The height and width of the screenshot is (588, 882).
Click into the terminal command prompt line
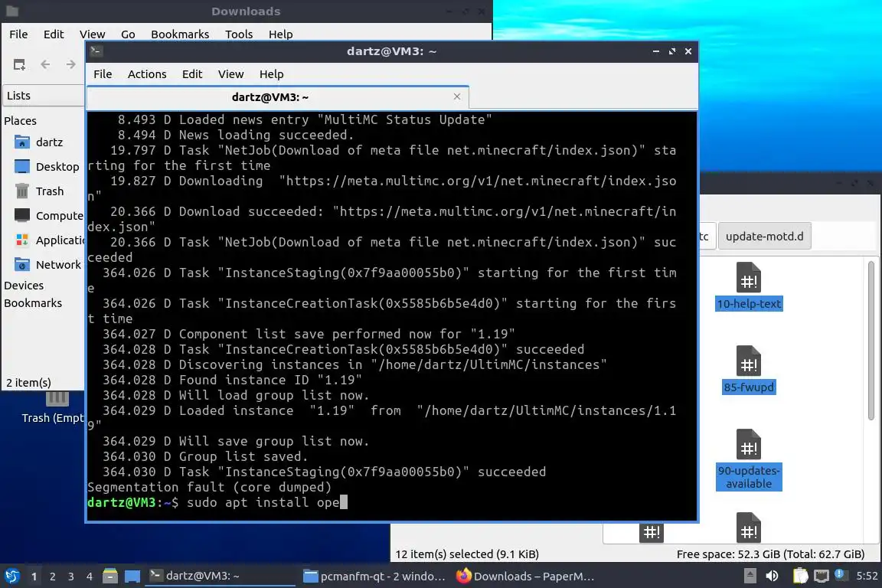(x=391, y=502)
